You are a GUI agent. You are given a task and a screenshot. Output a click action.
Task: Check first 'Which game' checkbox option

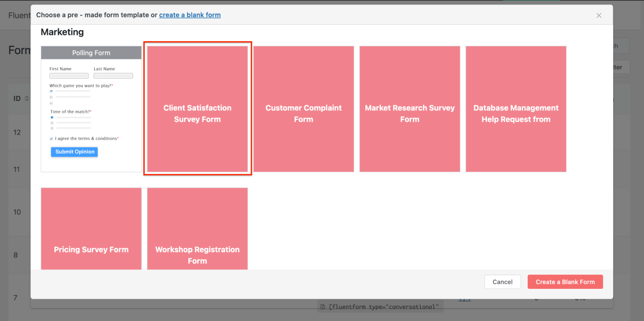[x=51, y=91]
